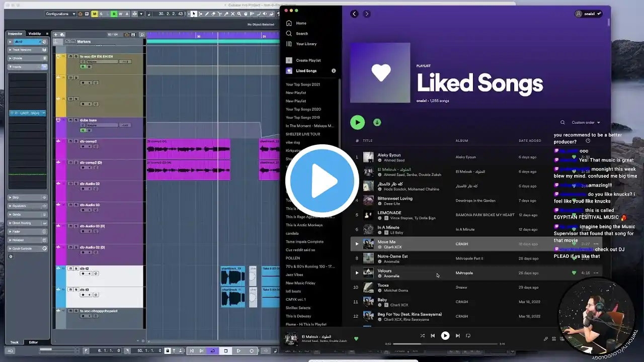This screenshot has height=362, width=644.
Task: Toggle the yellow Mute button in Cubase toolbar
Action: [x=94, y=14]
